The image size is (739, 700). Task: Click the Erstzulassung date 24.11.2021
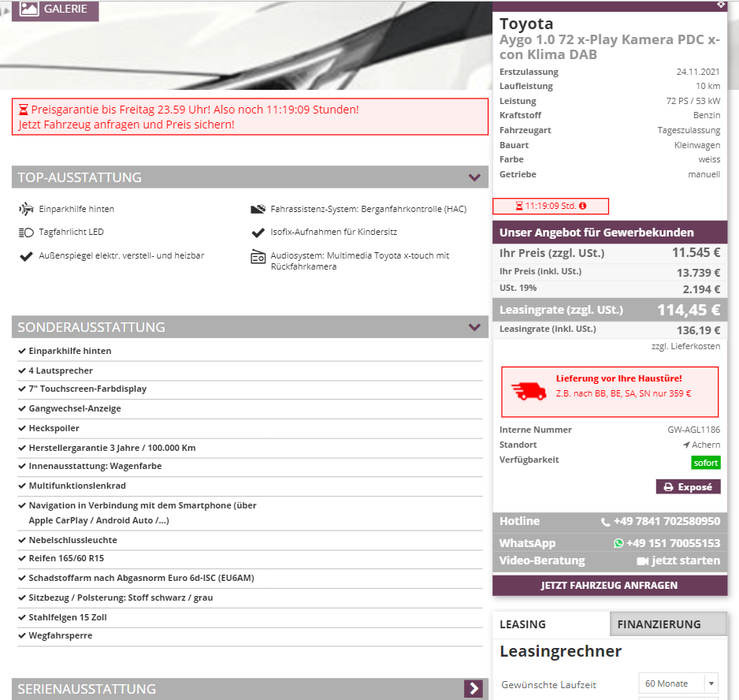[x=698, y=72]
